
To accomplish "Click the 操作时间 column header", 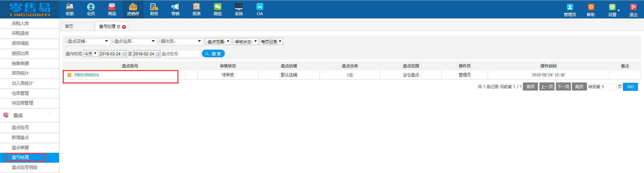I will (548, 66).
